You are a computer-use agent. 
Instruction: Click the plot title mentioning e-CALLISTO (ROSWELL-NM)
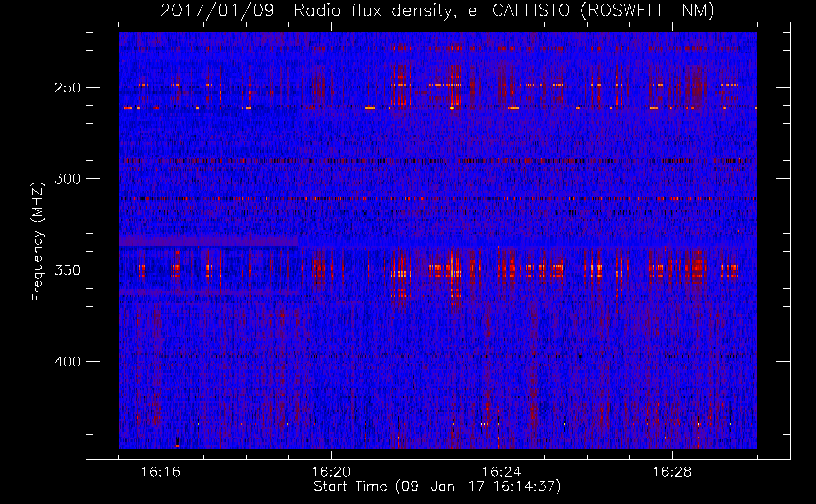click(x=437, y=10)
